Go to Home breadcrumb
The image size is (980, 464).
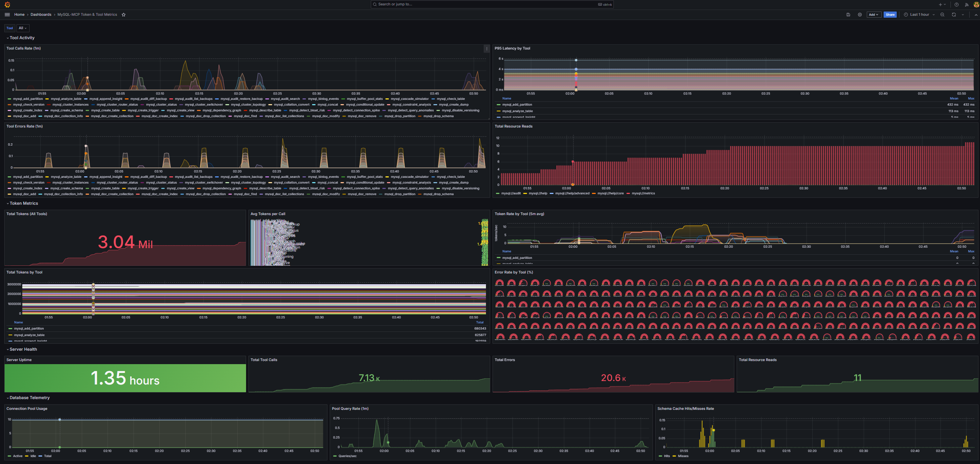click(x=19, y=15)
